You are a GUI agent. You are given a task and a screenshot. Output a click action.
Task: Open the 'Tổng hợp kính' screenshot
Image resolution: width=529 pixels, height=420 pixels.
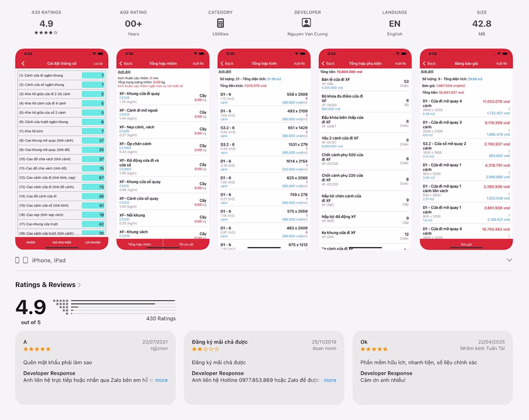pyautogui.click(x=264, y=149)
